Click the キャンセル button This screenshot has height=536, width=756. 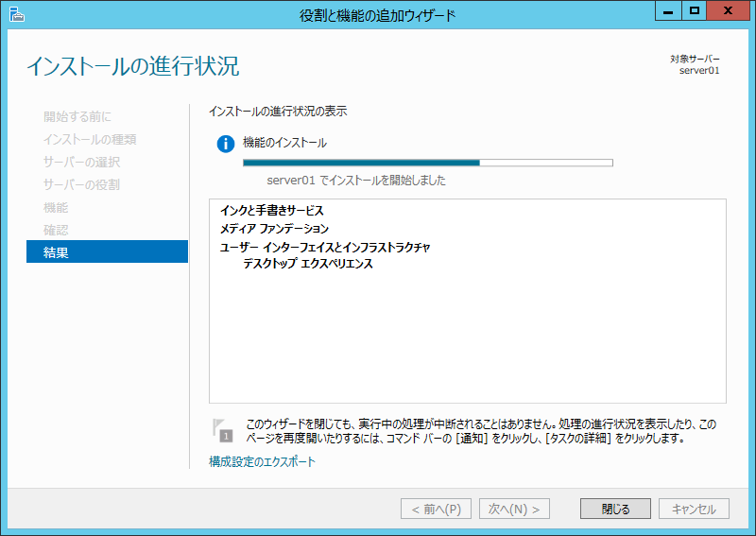(695, 509)
